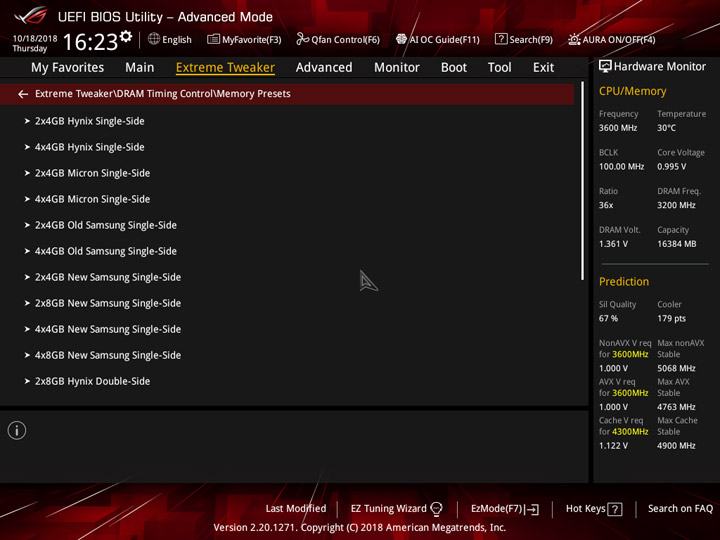Switch to EzMode(F7)

[x=505, y=509]
